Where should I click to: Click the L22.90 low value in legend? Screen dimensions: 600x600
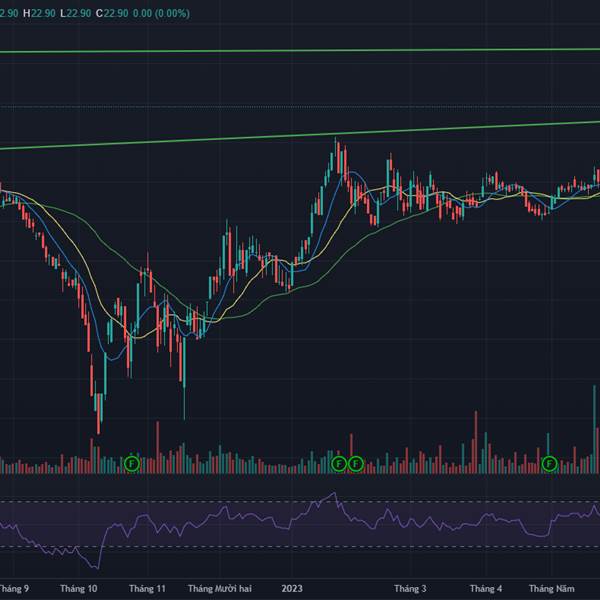click(x=75, y=13)
